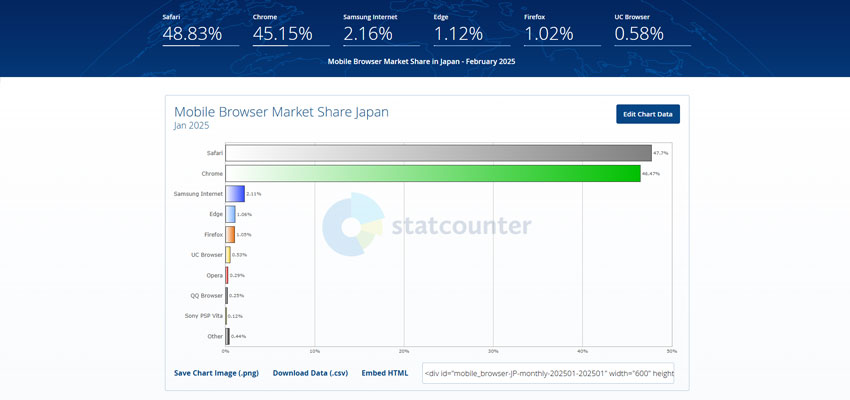Select the Embed HTML link

point(385,373)
